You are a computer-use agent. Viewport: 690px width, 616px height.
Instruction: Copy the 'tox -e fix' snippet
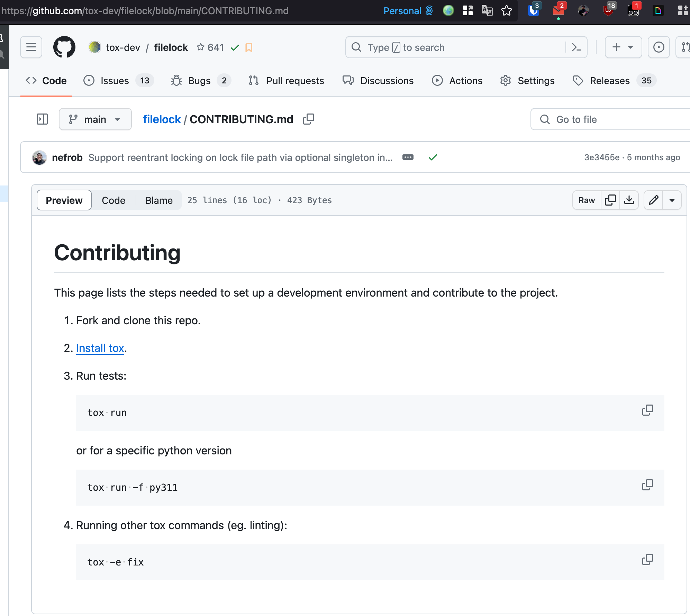pyautogui.click(x=647, y=560)
